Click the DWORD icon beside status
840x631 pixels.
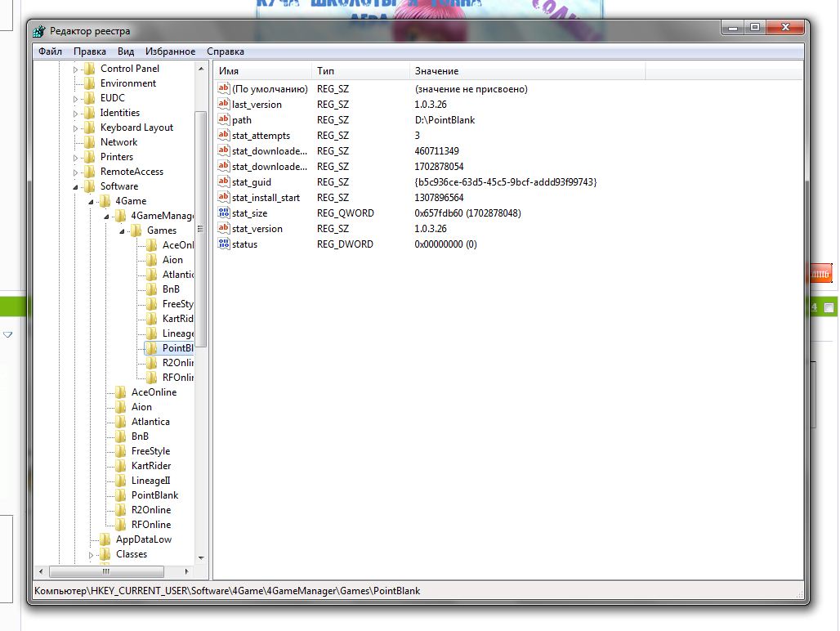pyautogui.click(x=224, y=244)
